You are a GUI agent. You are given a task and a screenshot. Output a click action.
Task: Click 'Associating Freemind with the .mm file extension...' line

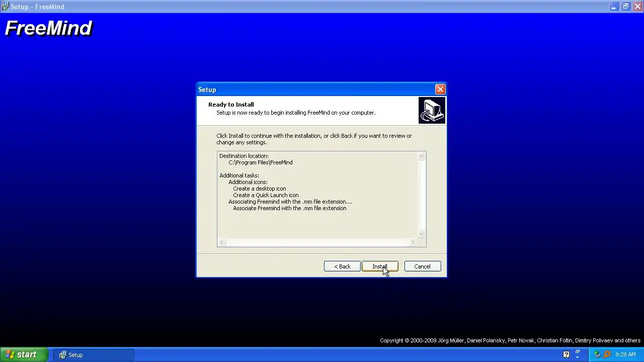(290, 202)
